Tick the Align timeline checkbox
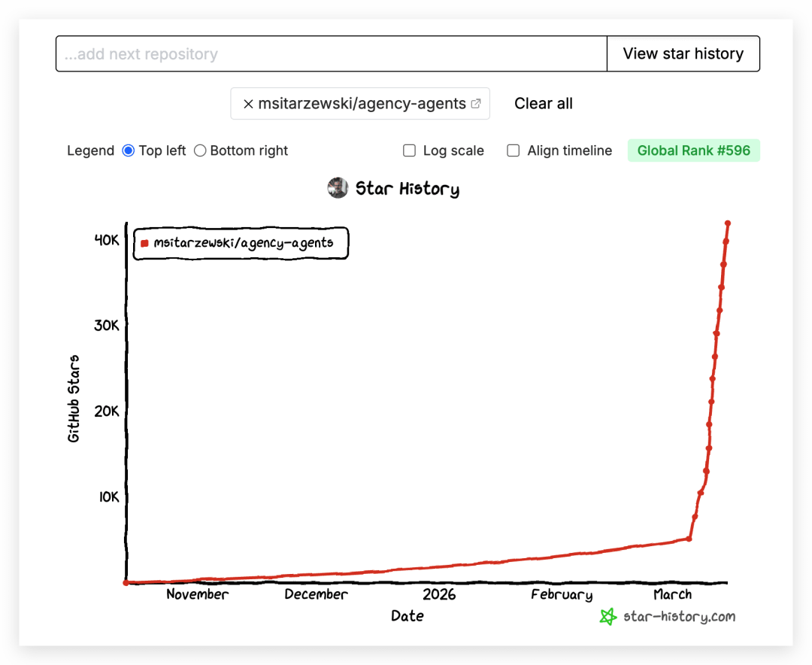The width and height of the screenshot is (812, 665). click(x=514, y=150)
